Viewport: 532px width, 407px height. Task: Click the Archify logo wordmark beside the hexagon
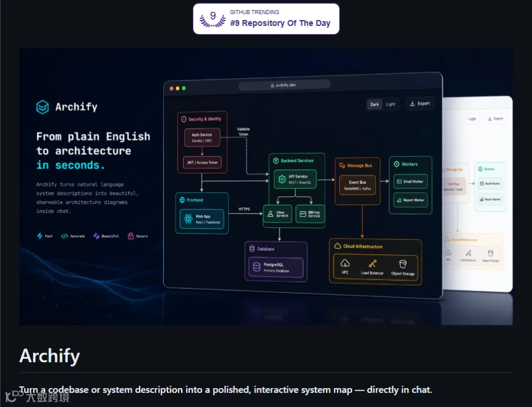click(x=76, y=107)
